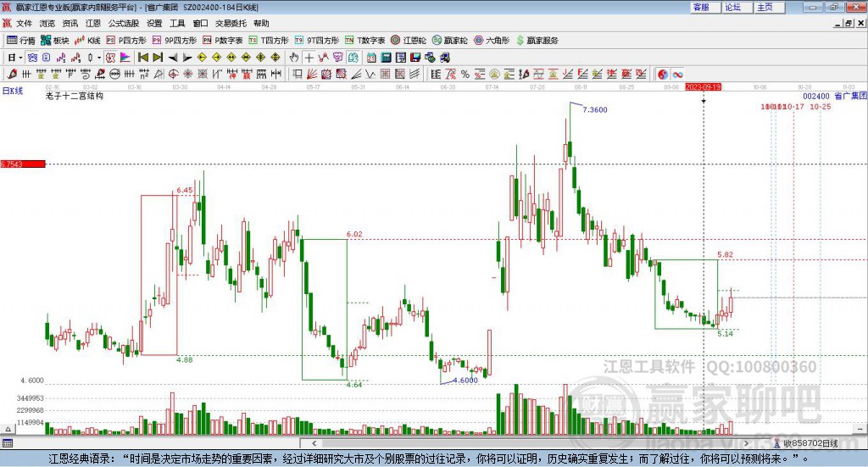This screenshot has width=868, height=467.
Task: Click the floppy-disk save icon
Action: [x=415, y=58]
